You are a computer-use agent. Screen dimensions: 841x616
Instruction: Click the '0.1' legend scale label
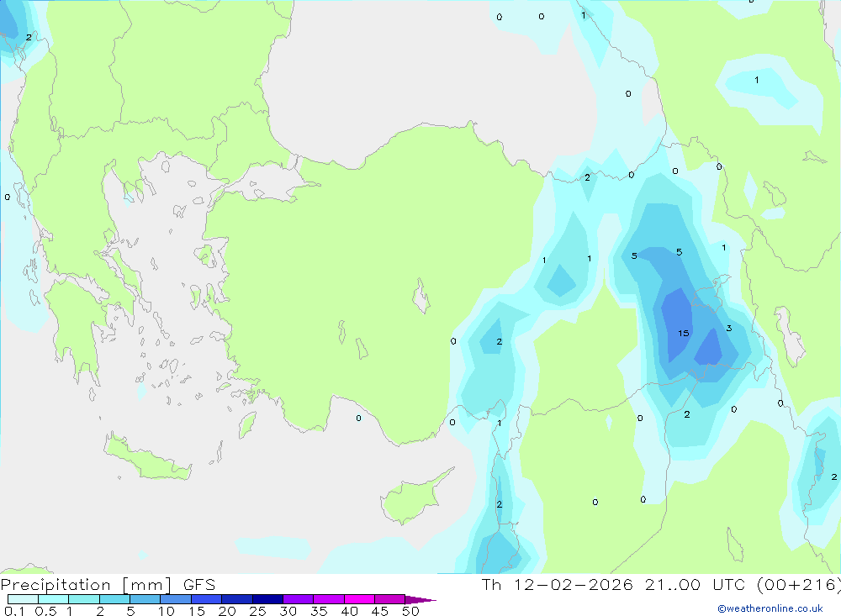pyautogui.click(x=14, y=611)
